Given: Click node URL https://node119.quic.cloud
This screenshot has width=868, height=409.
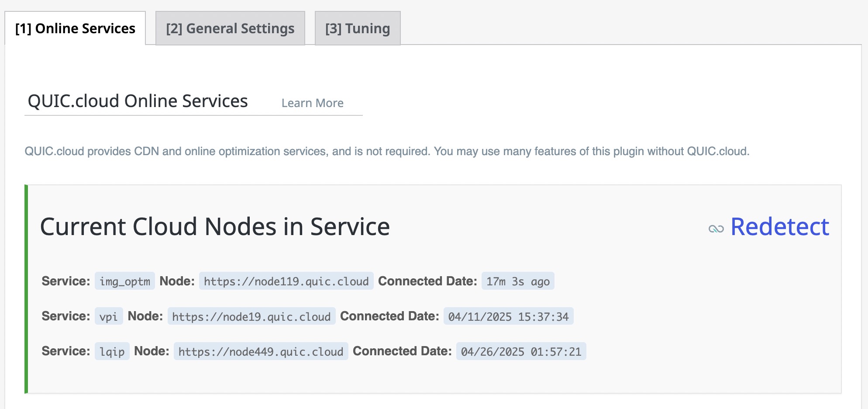Looking at the screenshot, I should pyautogui.click(x=286, y=281).
